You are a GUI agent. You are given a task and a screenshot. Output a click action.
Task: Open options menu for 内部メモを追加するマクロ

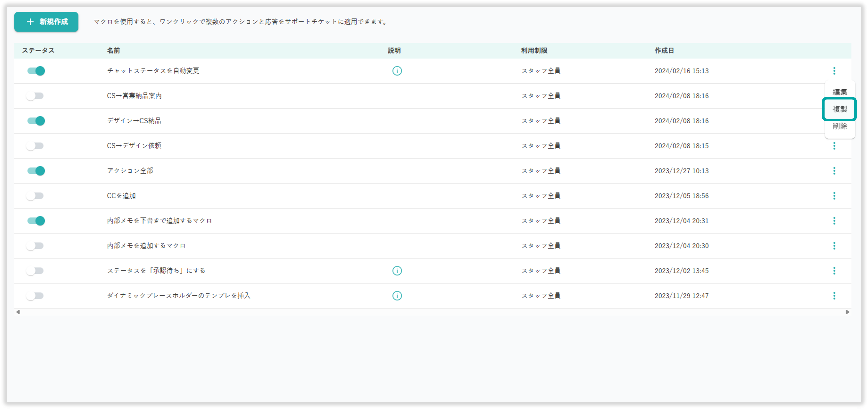(834, 246)
